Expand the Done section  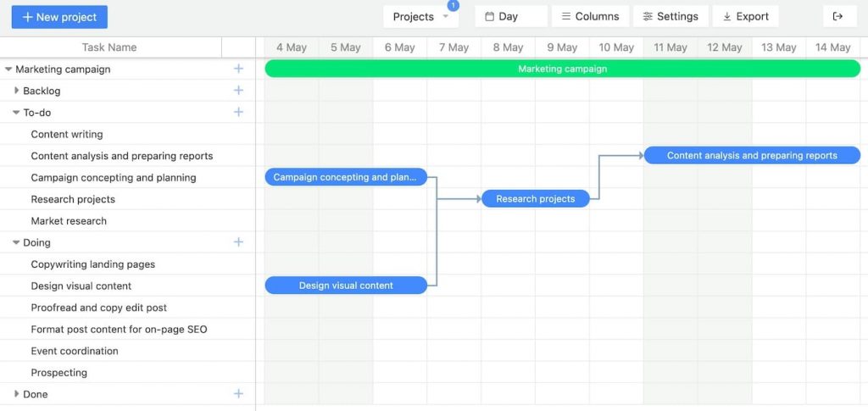point(16,394)
